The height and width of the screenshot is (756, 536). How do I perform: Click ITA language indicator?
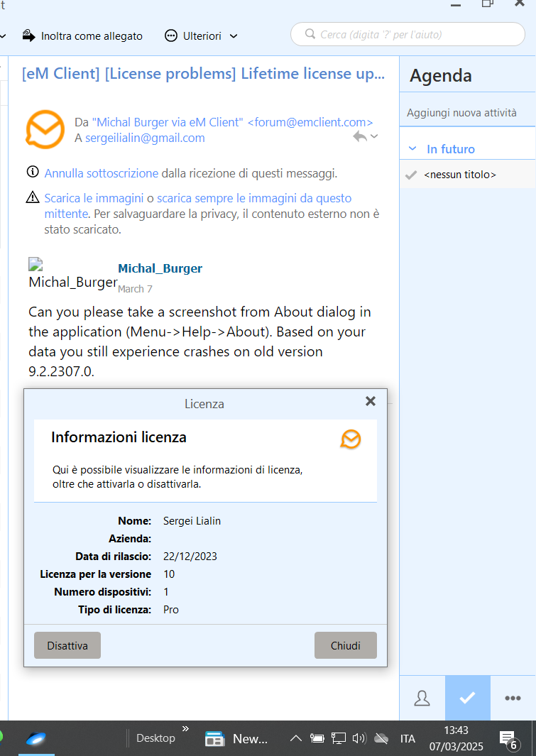[x=408, y=738]
